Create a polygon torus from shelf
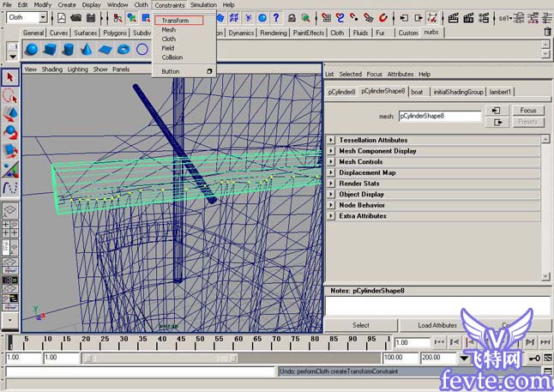 123,49
